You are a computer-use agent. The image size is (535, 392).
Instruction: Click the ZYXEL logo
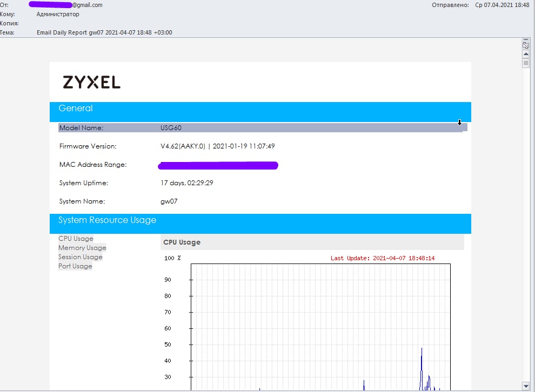[x=92, y=82]
